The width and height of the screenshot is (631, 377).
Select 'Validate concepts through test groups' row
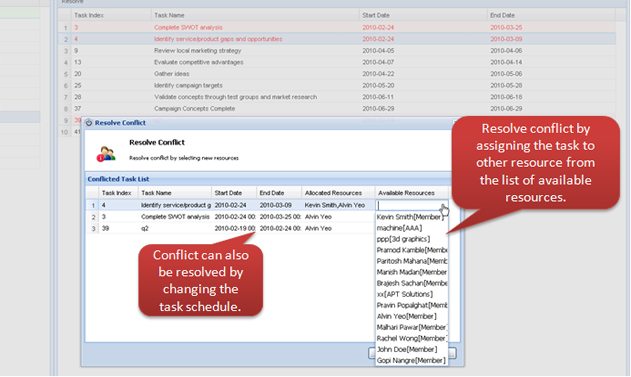pos(337,97)
